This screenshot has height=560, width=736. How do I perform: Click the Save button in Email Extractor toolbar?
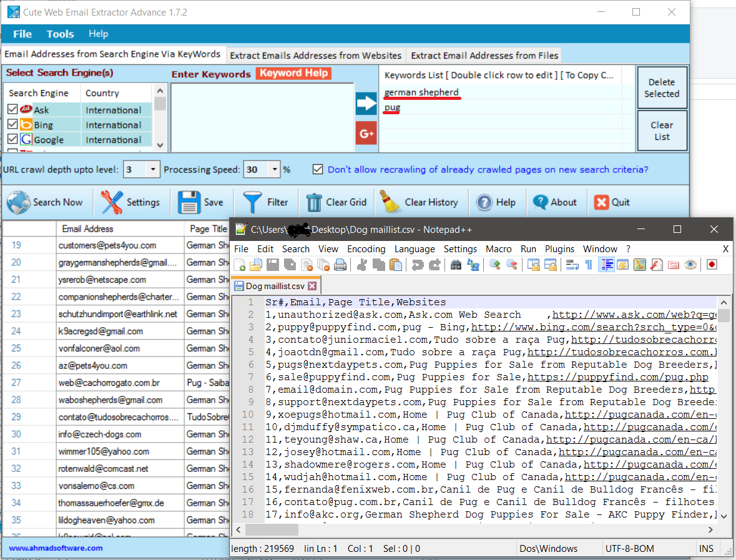(x=201, y=202)
